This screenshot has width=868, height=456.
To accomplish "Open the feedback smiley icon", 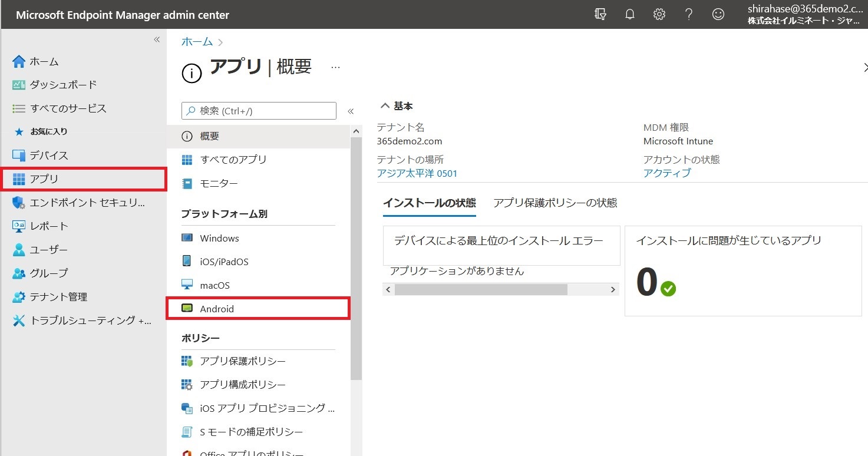I will (x=718, y=15).
